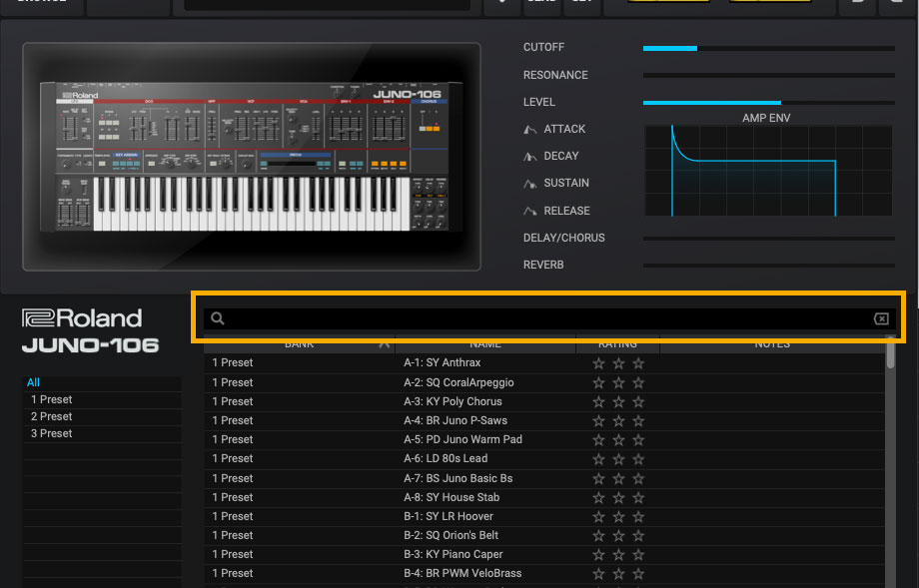Click first star of A-3: KY Poly Chorus

pos(598,402)
